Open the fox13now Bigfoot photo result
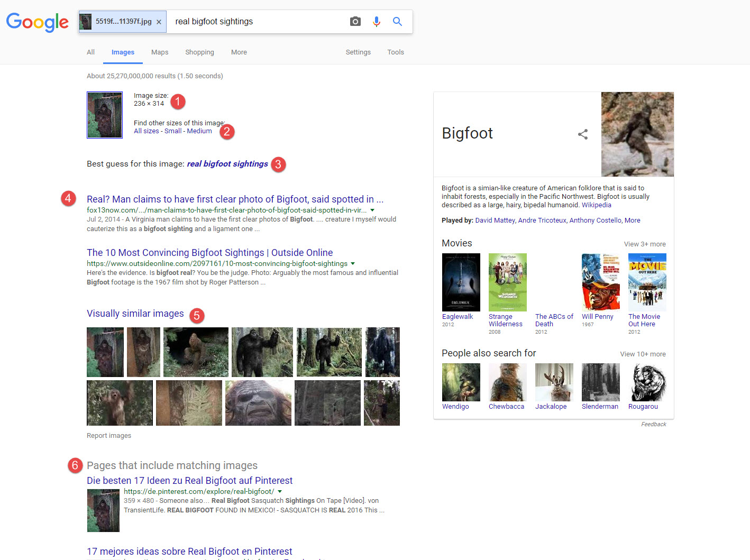This screenshot has height=560, width=750. [235, 199]
